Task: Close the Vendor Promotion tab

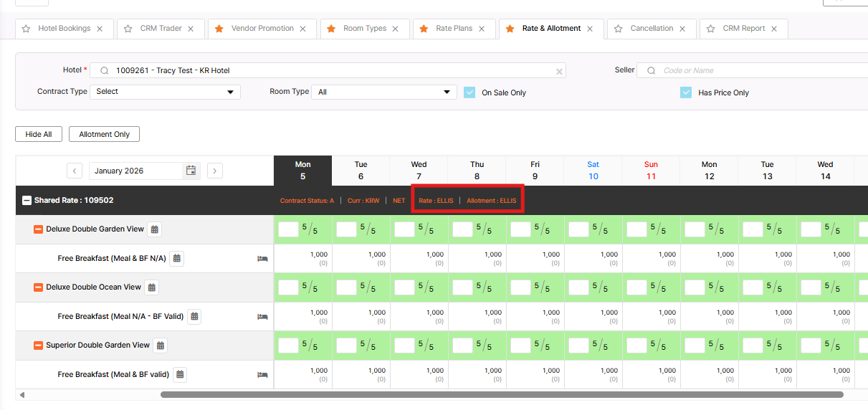Action: tap(303, 29)
